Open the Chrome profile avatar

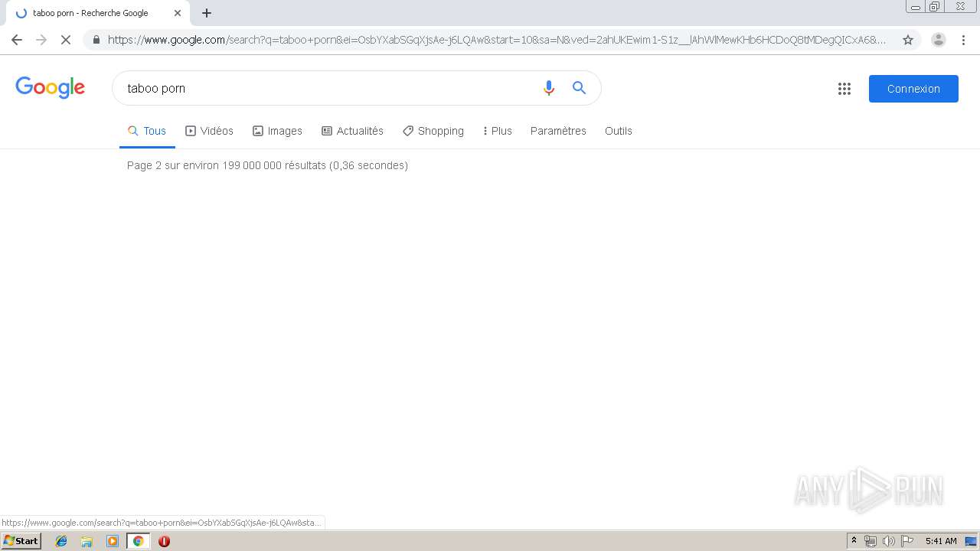click(938, 40)
